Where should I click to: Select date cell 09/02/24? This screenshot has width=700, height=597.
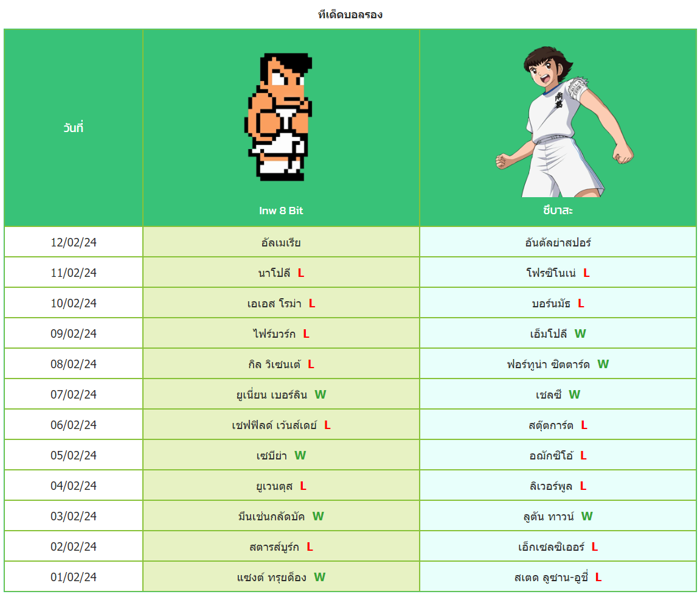click(x=73, y=333)
